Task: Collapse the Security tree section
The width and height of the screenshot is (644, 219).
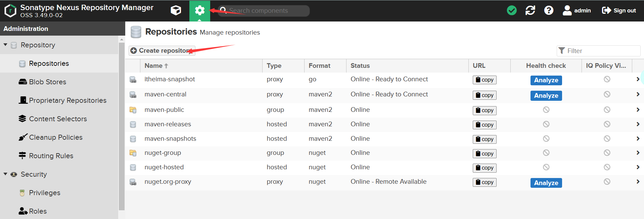Action: pos(5,174)
